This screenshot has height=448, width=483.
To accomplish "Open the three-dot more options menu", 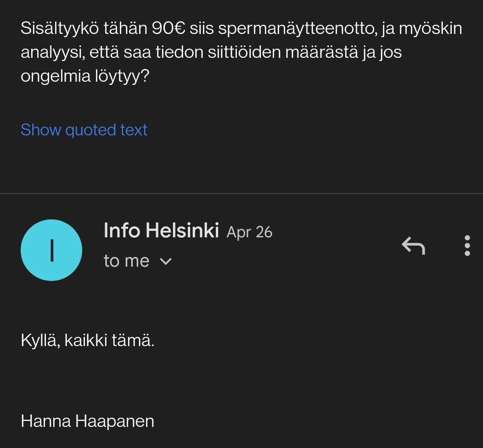I will tap(467, 246).
